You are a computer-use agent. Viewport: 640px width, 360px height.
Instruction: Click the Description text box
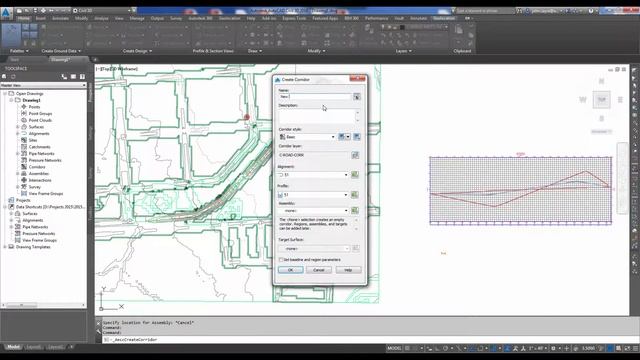pyautogui.click(x=316, y=116)
